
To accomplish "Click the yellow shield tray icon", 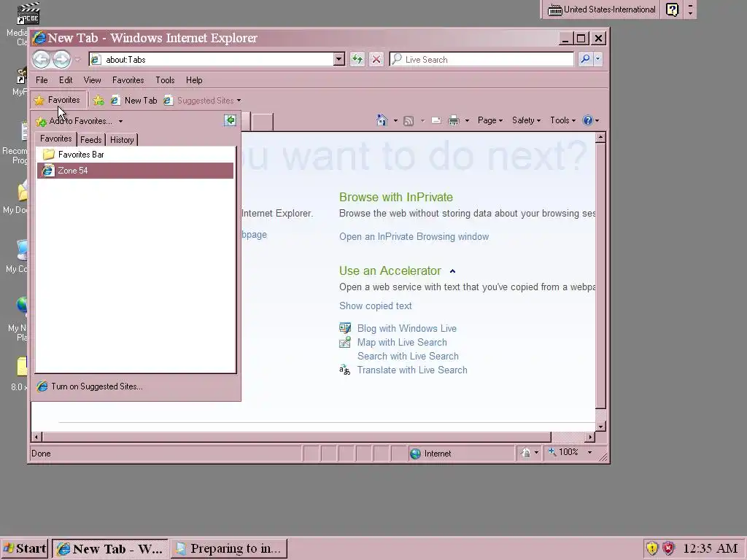I will [x=651, y=548].
